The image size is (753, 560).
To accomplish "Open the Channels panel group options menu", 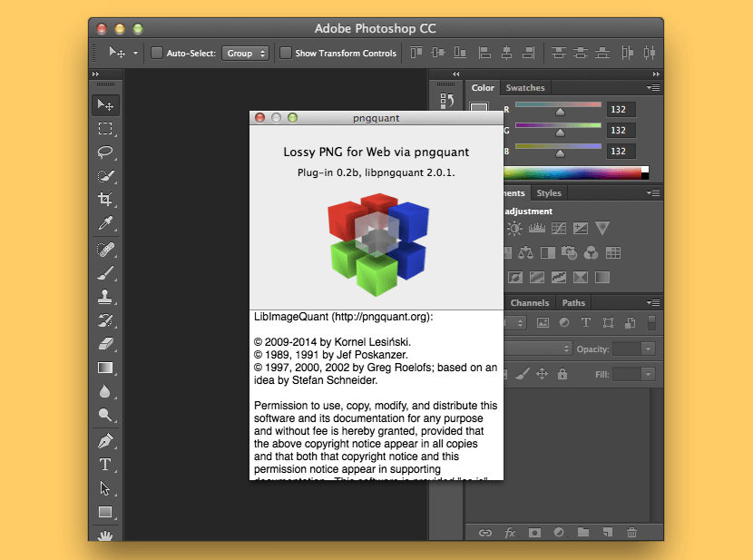I will (653, 302).
